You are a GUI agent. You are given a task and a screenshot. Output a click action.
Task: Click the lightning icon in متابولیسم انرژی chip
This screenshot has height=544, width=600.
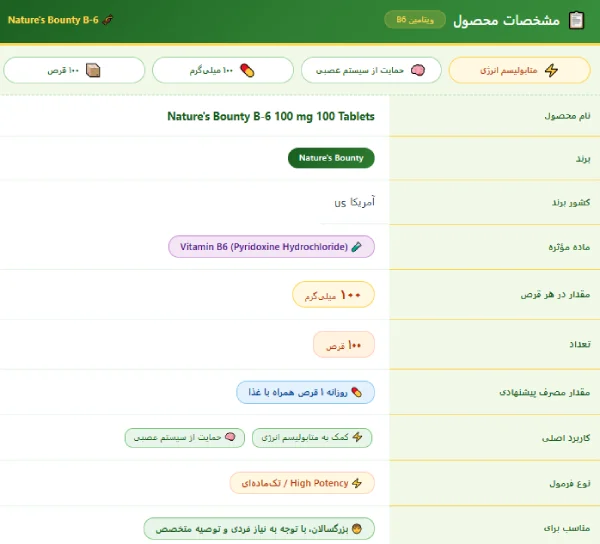tap(551, 70)
